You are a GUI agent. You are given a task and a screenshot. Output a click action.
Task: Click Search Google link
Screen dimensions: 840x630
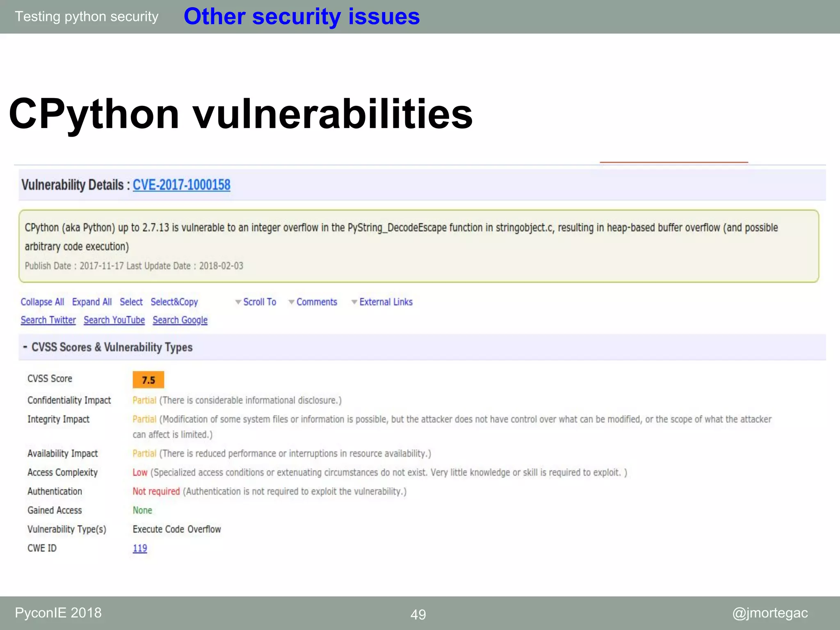180,320
